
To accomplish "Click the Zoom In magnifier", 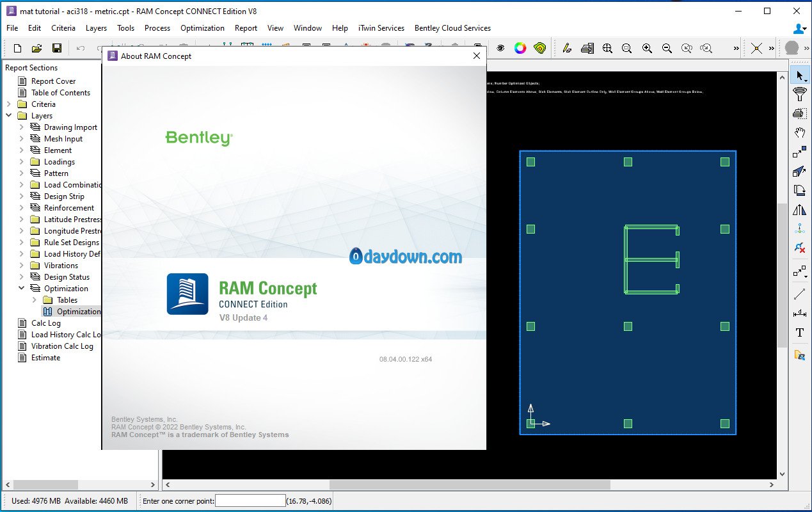I will [647, 48].
